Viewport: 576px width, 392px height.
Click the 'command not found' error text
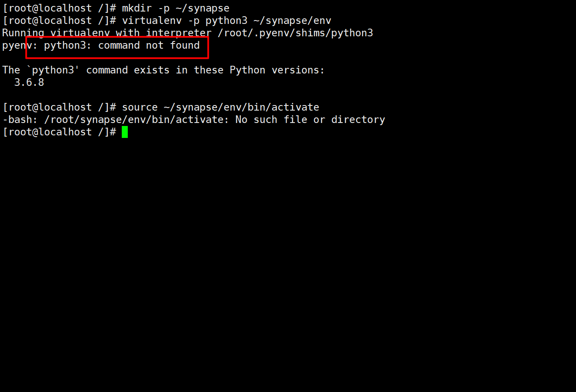pos(149,45)
